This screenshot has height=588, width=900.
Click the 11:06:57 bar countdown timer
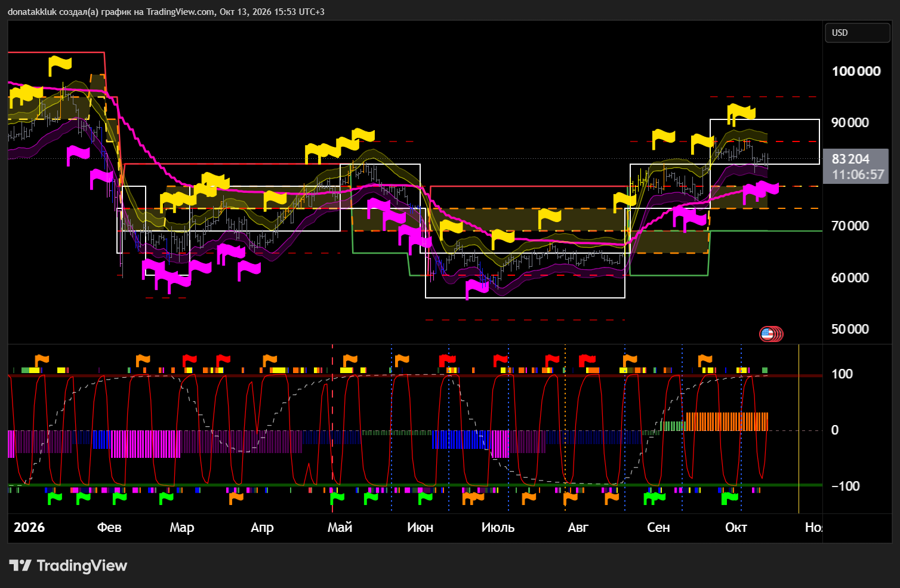(858, 174)
